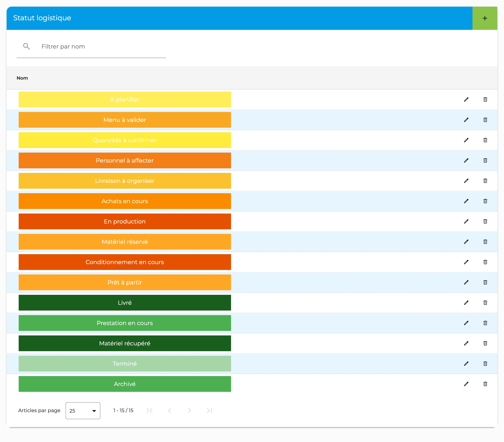Click the Nom column header
The image size is (504, 442).
pyautogui.click(x=22, y=78)
